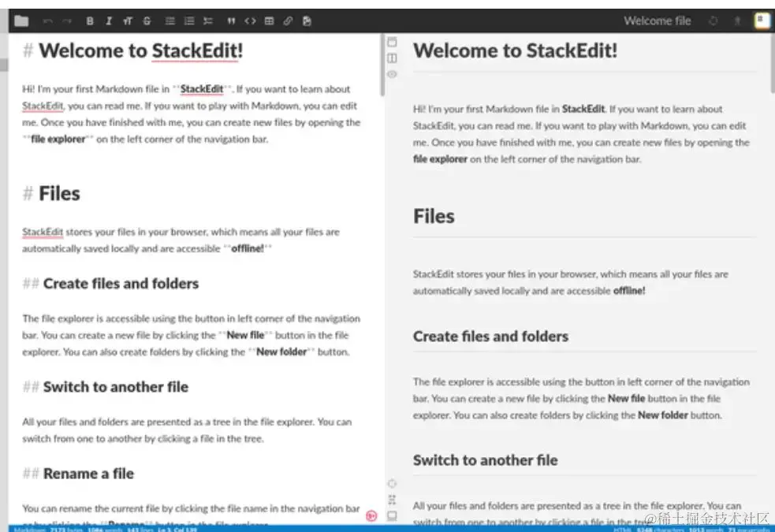The image size is (775, 532).
Task: Toggle the status bar button at strip bottom
Action: [392, 515]
